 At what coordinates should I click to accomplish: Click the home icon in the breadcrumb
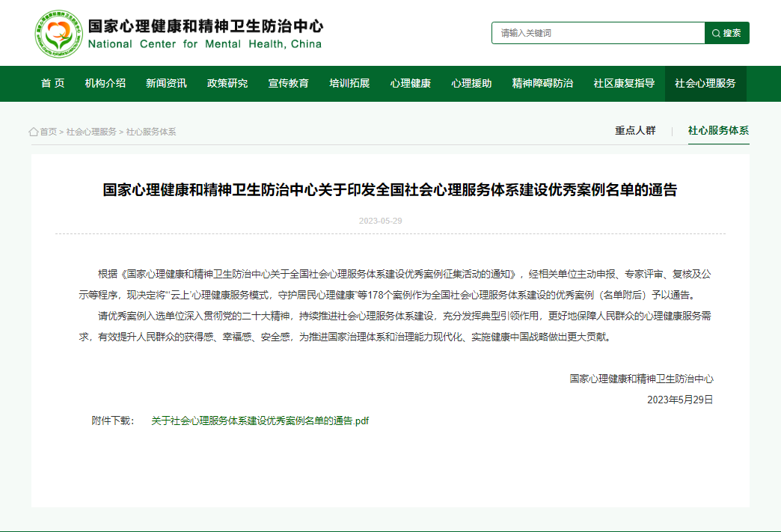(x=34, y=132)
